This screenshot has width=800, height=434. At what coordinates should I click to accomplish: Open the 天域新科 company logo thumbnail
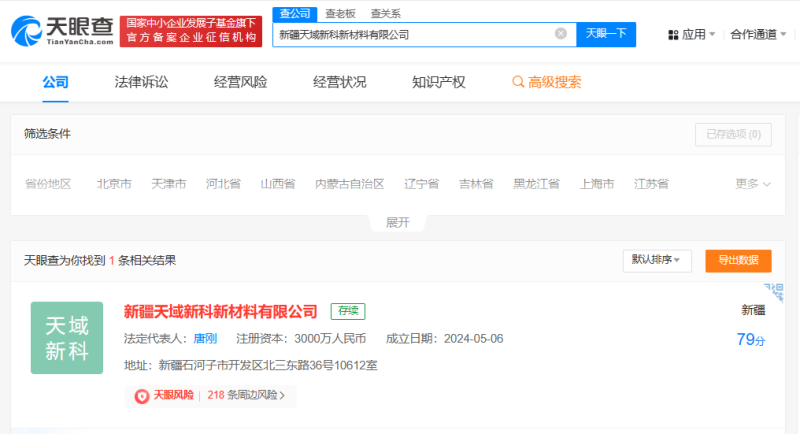[67, 338]
